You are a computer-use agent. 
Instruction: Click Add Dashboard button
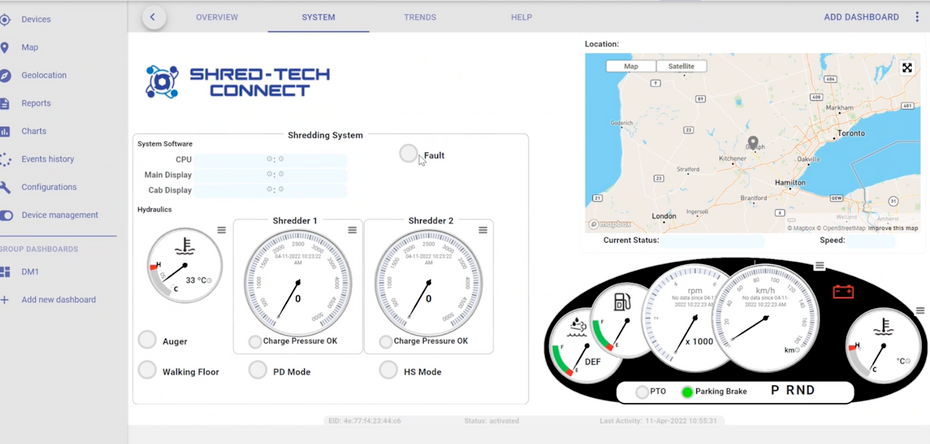pos(861,17)
